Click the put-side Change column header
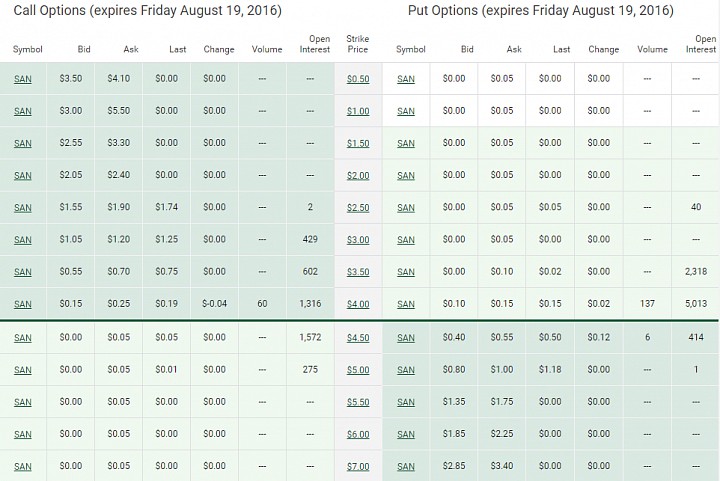720x481 pixels. click(x=603, y=49)
